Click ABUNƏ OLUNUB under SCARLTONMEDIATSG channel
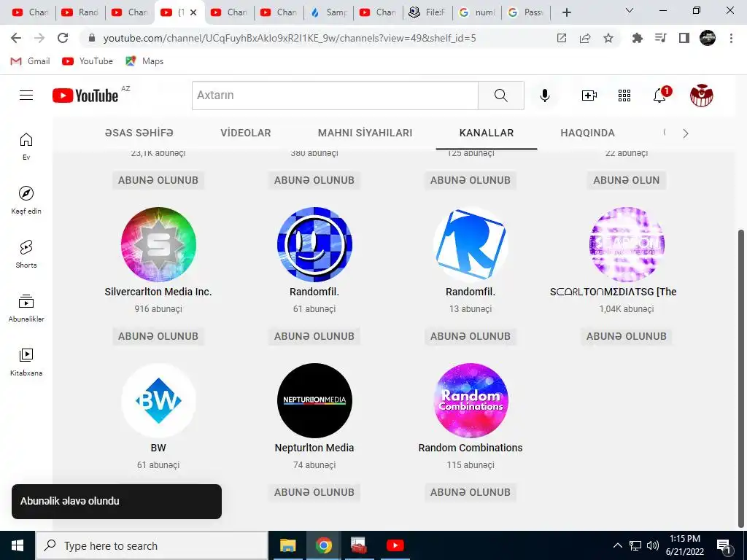 tap(626, 336)
